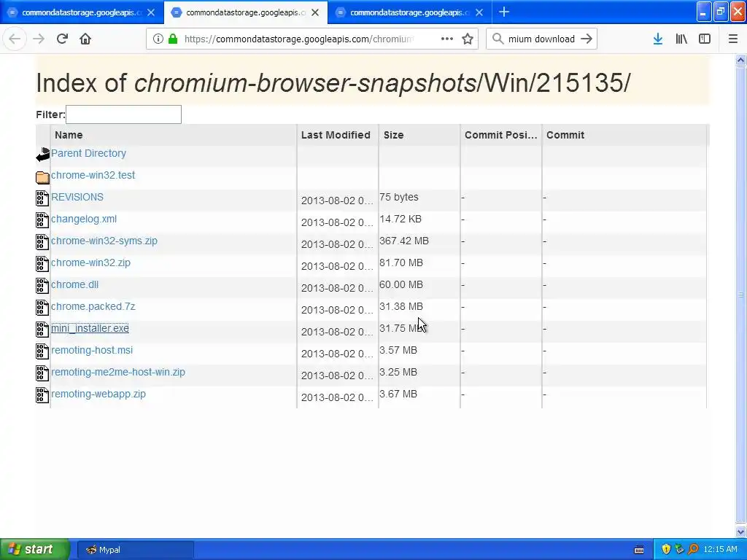Open a new tab with plus button

504,12
